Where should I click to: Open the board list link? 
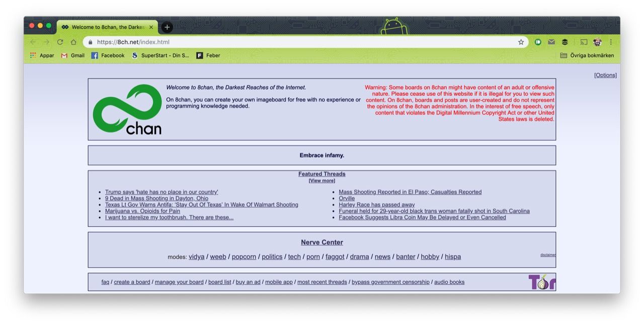click(220, 282)
